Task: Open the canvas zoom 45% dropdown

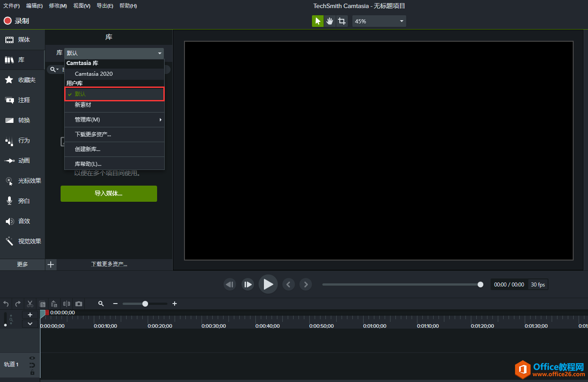Action: tap(379, 21)
